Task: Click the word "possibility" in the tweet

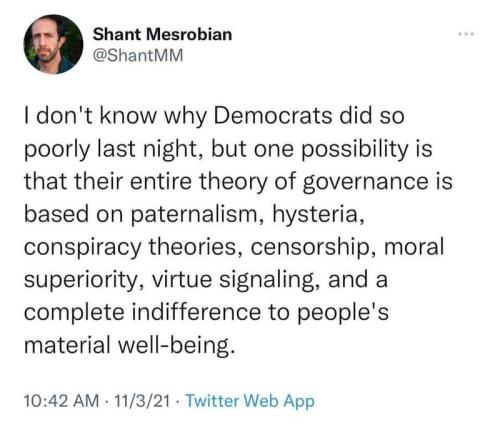Action: pyautogui.click(x=354, y=149)
